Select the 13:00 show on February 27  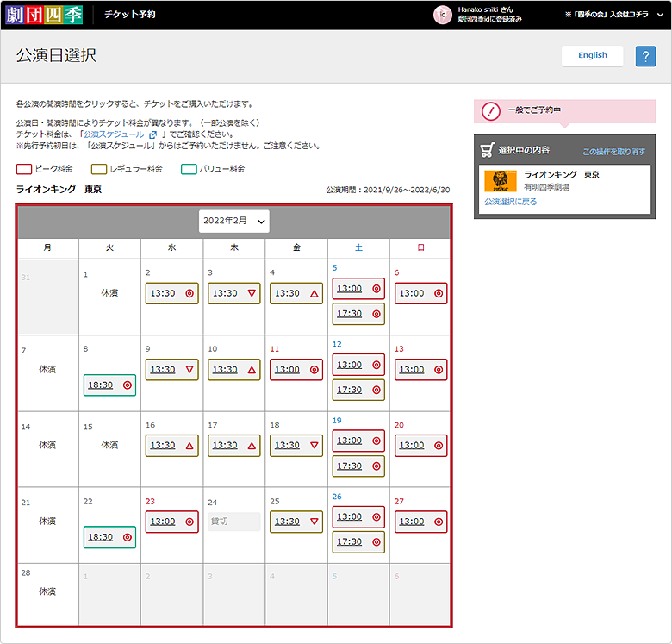[420, 522]
